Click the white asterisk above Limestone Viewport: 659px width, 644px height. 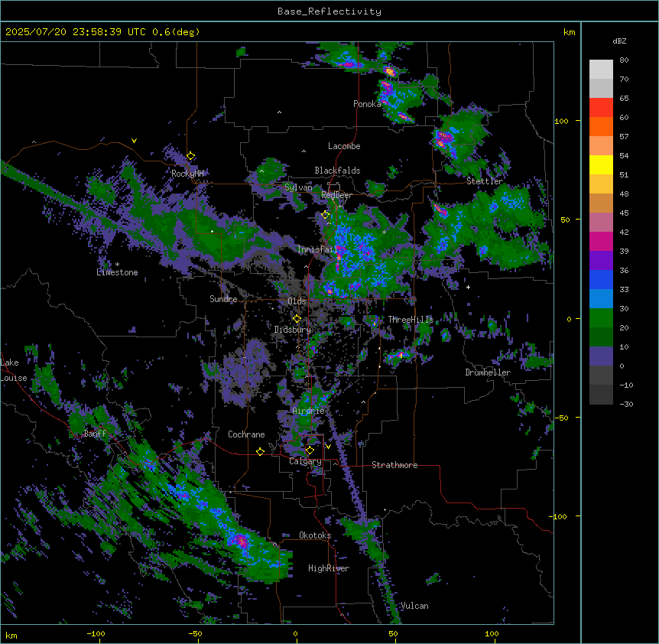[117, 265]
